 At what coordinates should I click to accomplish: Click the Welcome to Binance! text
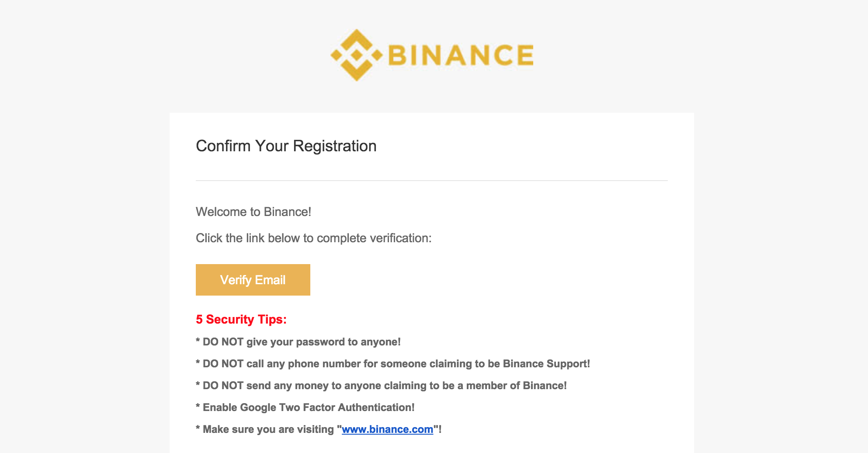(253, 212)
